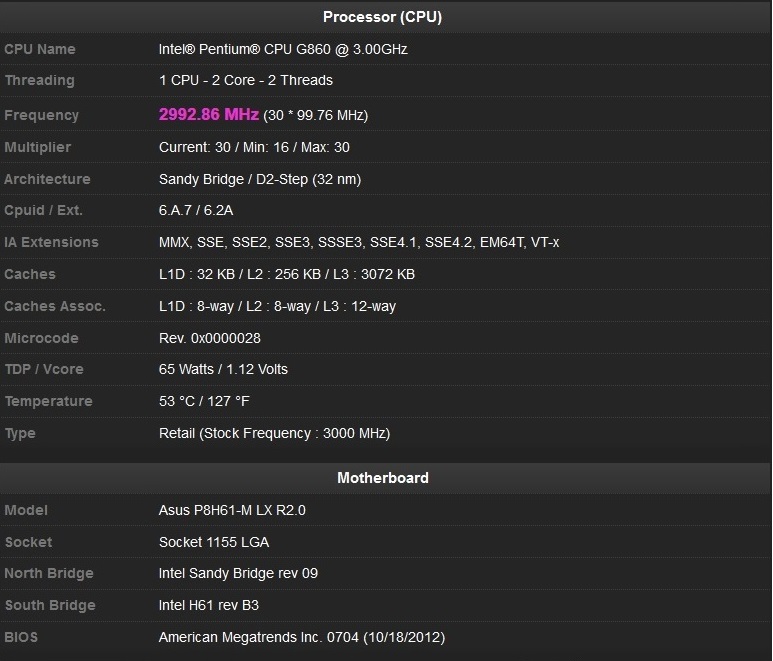Click the Sandy Bridge / D2-Step architecture value
The height and width of the screenshot is (661, 773).
point(260,179)
